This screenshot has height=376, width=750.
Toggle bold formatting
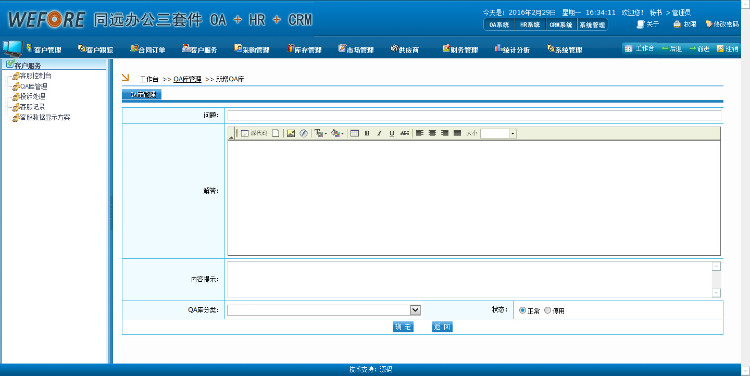point(367,133)
